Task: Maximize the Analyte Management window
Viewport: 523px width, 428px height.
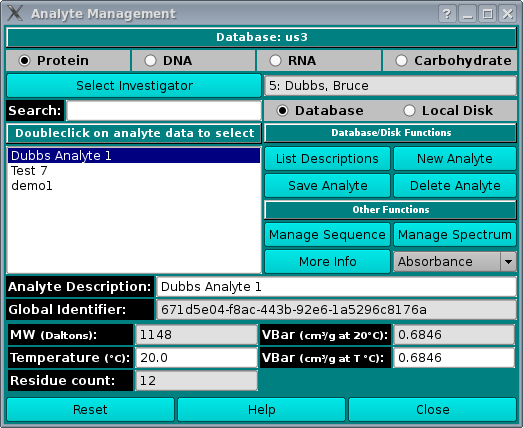Action: tap(488, 14)
